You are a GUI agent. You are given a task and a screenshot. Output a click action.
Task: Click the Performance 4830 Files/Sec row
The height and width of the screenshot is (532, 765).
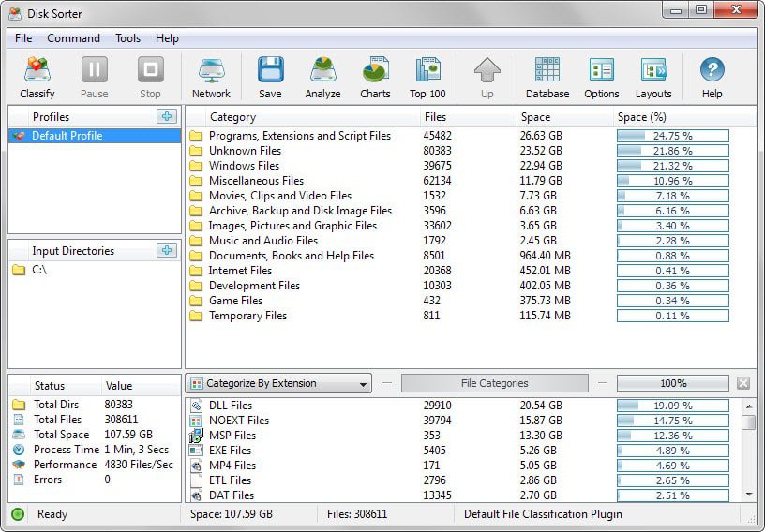95,465
